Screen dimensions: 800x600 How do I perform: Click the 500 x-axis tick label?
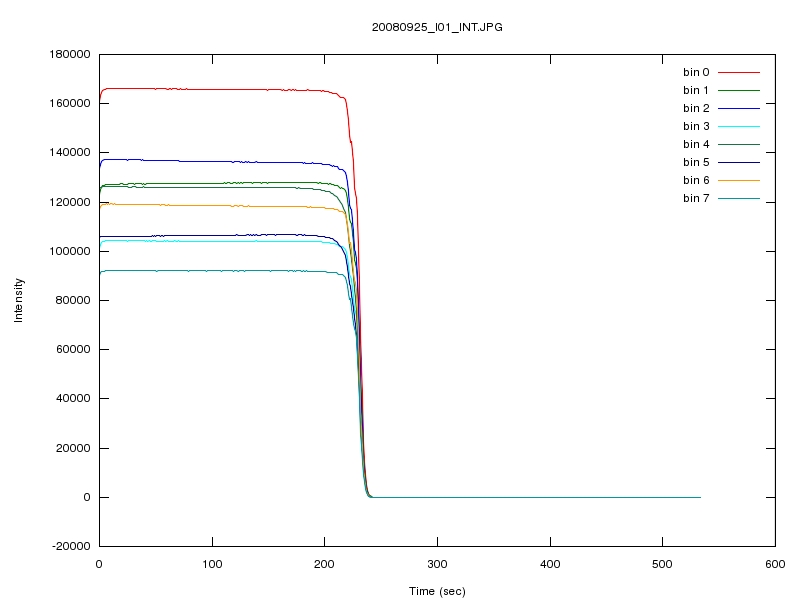tap(662, 564)
